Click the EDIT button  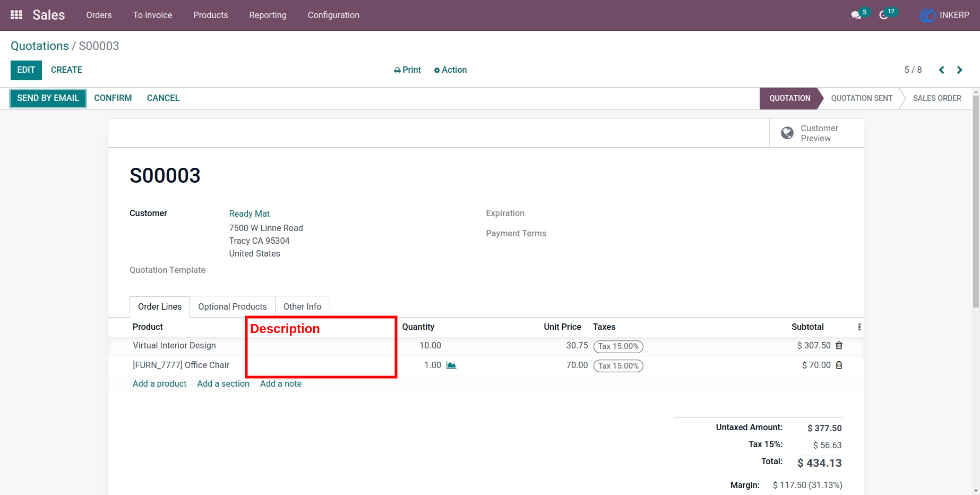coord(26,70)
